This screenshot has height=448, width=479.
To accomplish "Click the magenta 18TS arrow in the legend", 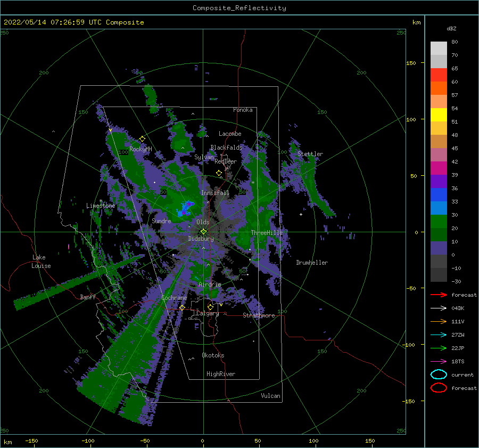I will click(x=439, y=362).
